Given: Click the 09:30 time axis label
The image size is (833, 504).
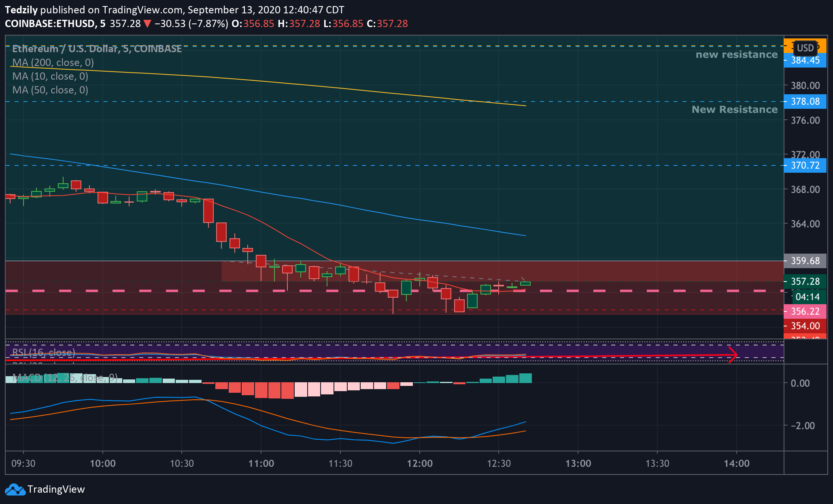Looking at the screenshot, I should pyautogui.click(x=23, y=464).
